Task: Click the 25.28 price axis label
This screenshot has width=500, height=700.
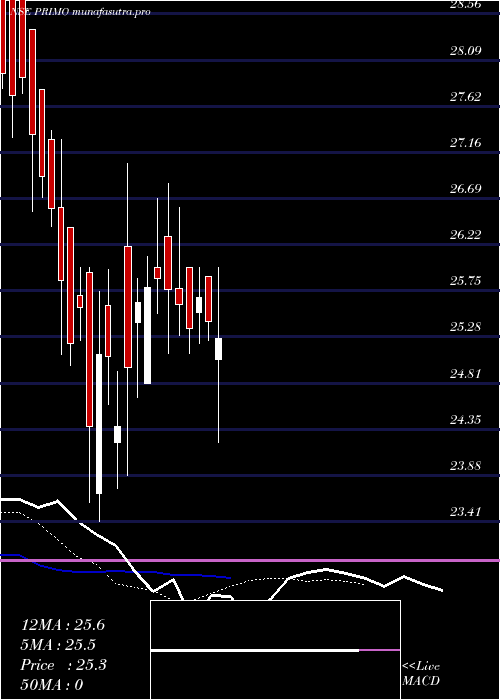Action: click(x=465, y=327)
